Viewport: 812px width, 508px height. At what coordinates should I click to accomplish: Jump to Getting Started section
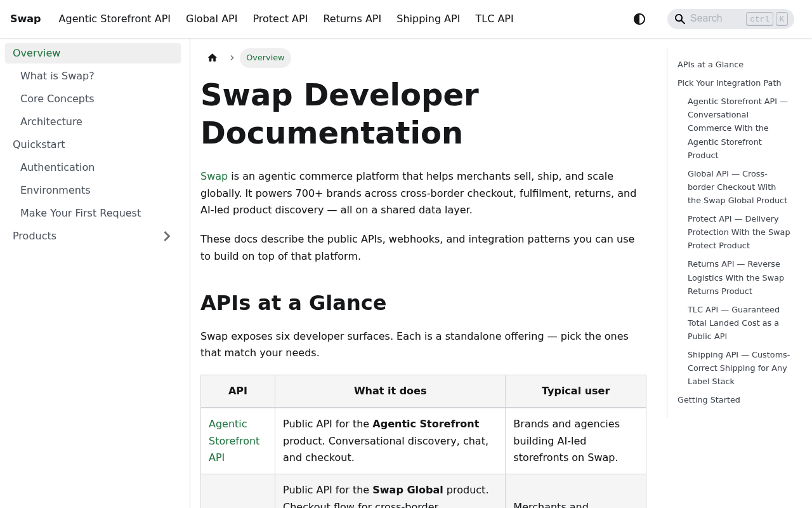pyautogui.click(x=709, y=400)
